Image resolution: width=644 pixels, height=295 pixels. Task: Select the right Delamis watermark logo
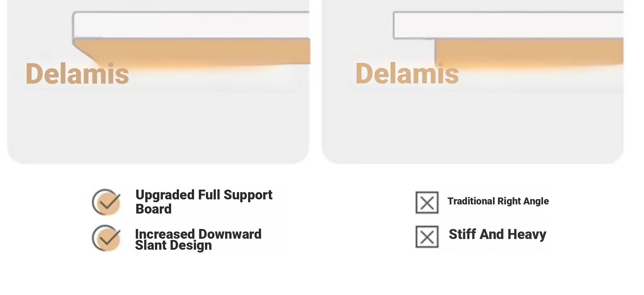[x=407, y=74]
